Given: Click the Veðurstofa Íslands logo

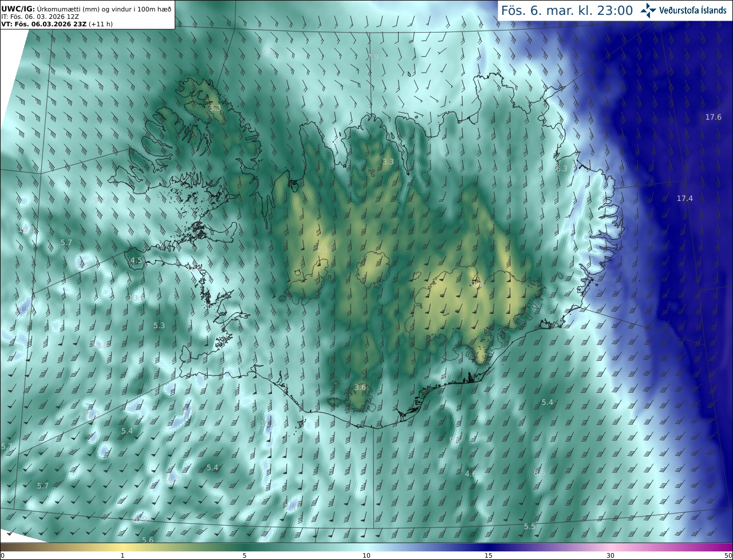Looking at the screenshot, I should click(x=683, y=10).
